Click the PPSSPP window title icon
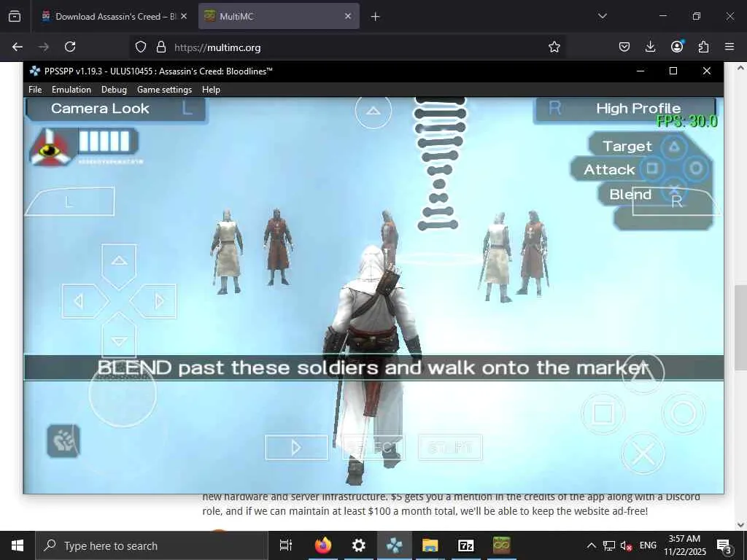Viewport: 747px width, 560px height. click(x=35, y=71)
